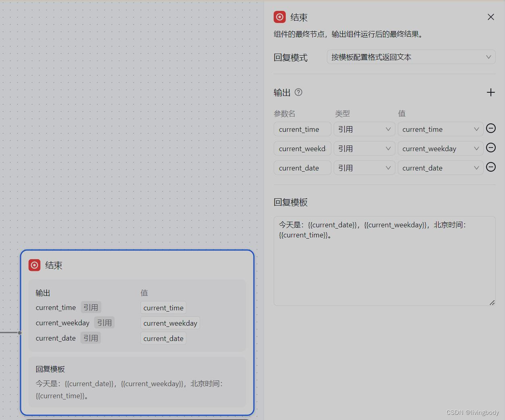Click current_date value chip in node

(163, 339)
